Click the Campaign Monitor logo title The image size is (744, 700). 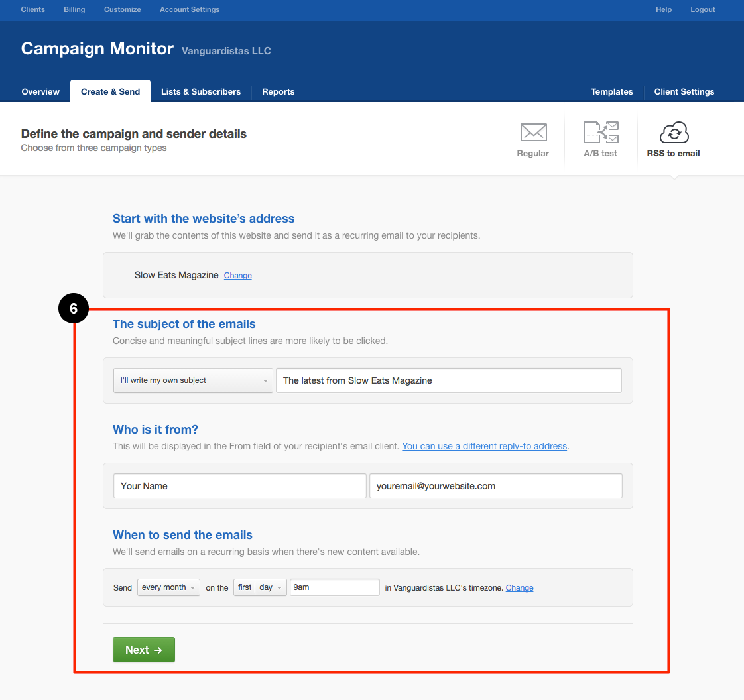point(97,48)
